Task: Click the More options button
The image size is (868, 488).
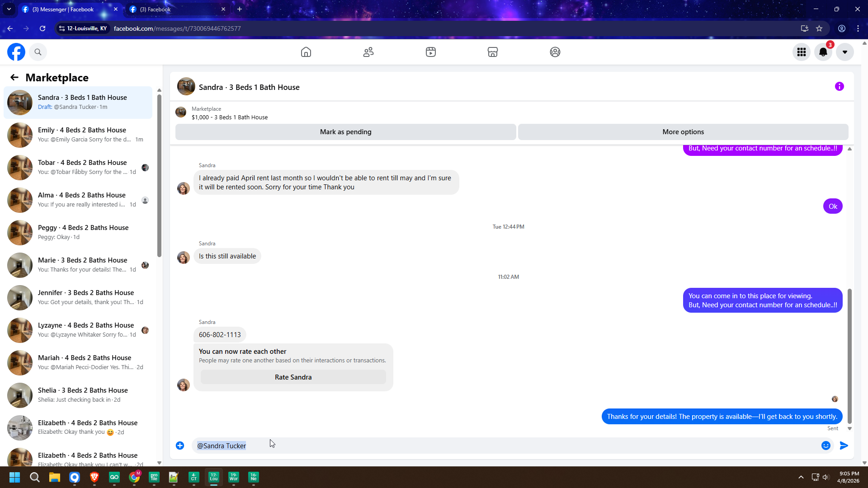Action: coord(683,132)
